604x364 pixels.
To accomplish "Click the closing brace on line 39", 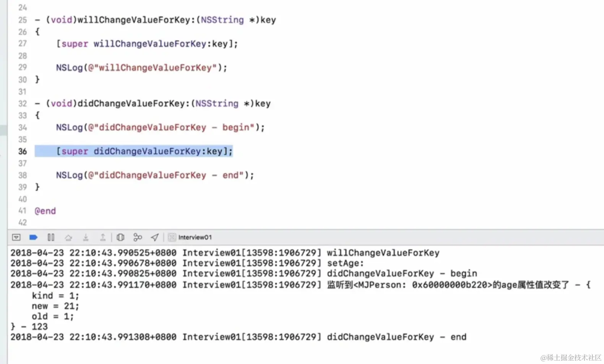I will (37, 187).
